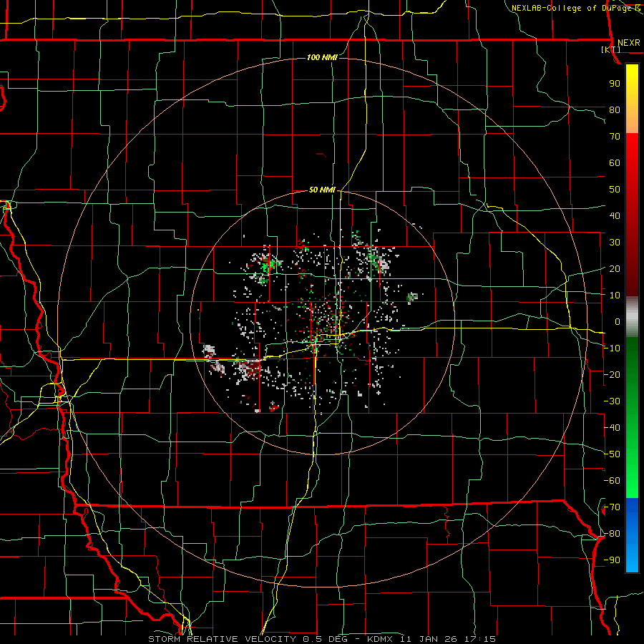The width and height of the screenshot is (644, 644).
Task: Click the -90 value on the velocity scale
Action: (x=612, y=560)
